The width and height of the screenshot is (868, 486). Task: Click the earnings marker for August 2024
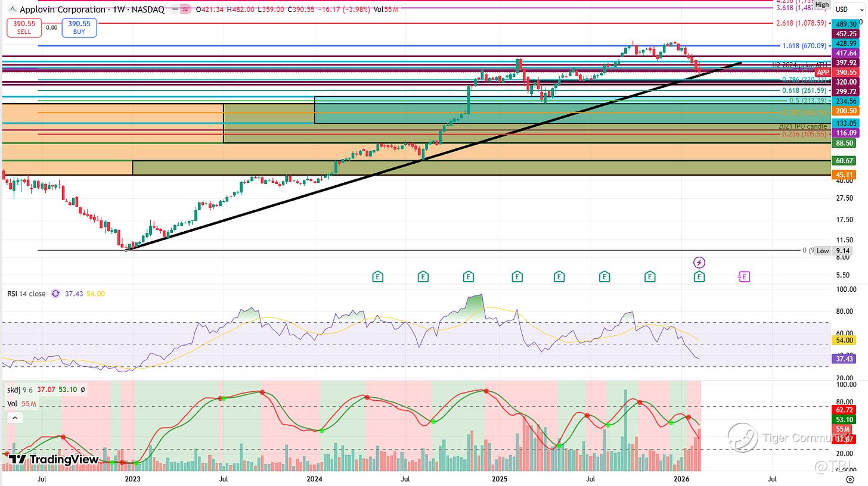point(423,276)
